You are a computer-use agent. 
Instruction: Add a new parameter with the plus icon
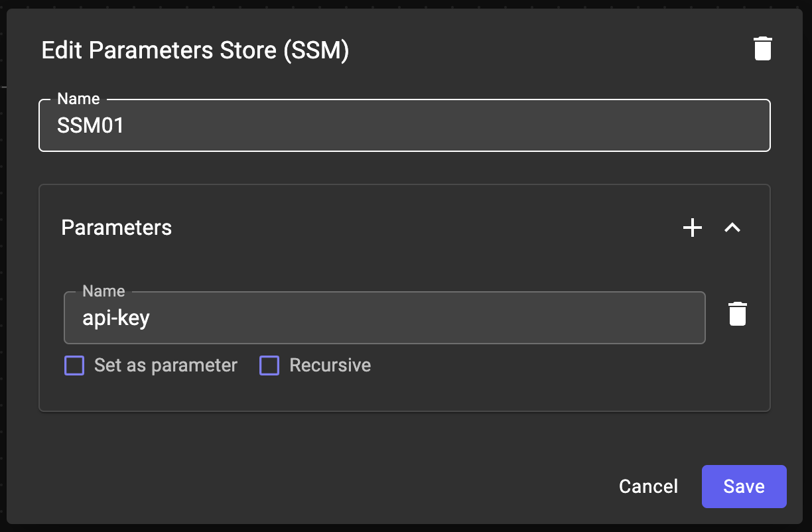[x=693, y=228]
